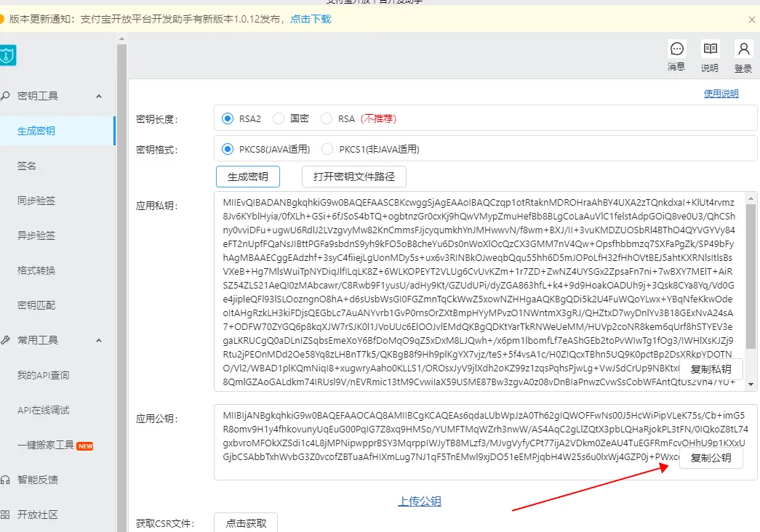Click the NEW badge on 一键搬家工具
The image size is (760, 532).
pyautogui.click(x=85, y=446)
